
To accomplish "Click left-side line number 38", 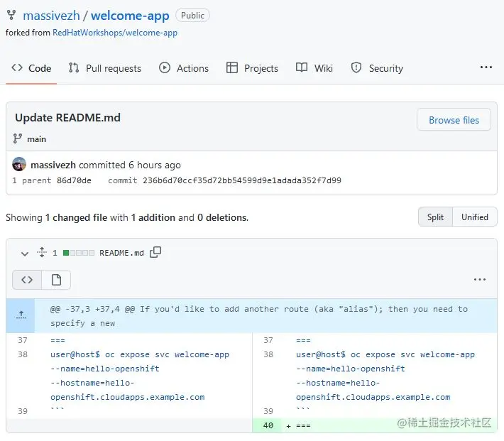I will 23,354.
